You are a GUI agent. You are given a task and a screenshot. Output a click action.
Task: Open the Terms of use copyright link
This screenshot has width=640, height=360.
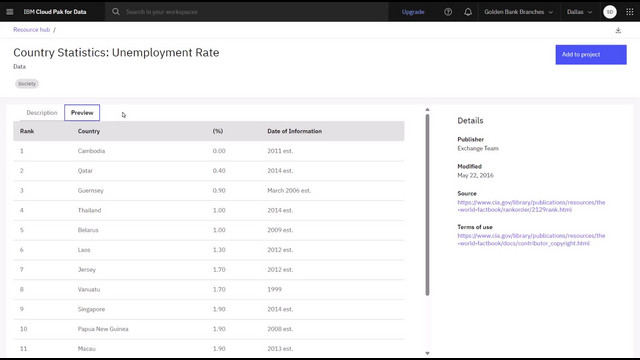531,240
